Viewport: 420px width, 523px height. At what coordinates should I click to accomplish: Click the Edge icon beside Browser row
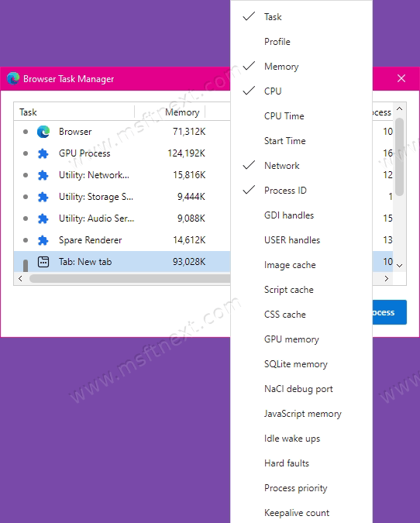(x=43, y=132)
